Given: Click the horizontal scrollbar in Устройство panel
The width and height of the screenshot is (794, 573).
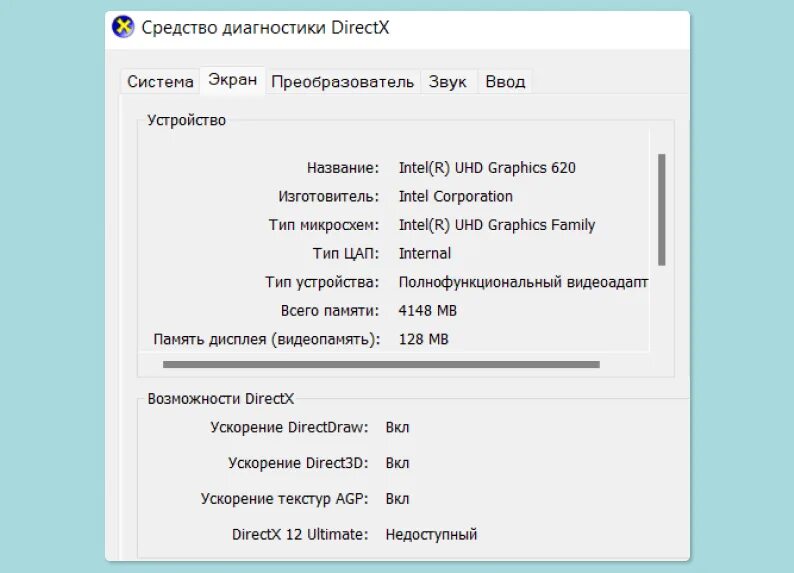Looking at the screenshot, I should (x=381, y=364).
